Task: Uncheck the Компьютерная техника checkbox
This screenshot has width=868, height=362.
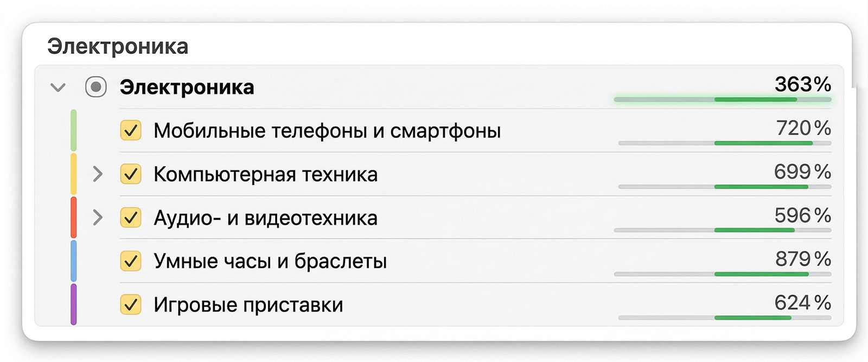Action: pyautogui.click(x=131, y=174)
